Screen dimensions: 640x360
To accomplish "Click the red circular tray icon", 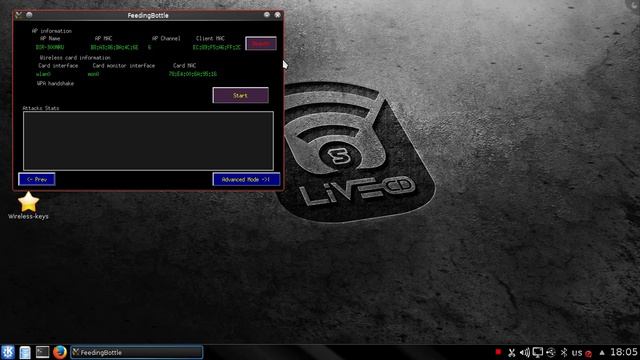I will [589, 354].
